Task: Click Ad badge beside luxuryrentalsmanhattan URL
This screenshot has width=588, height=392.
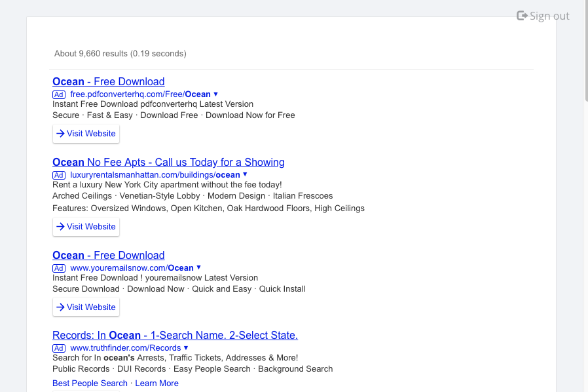Action: click(x=59, y=175)
